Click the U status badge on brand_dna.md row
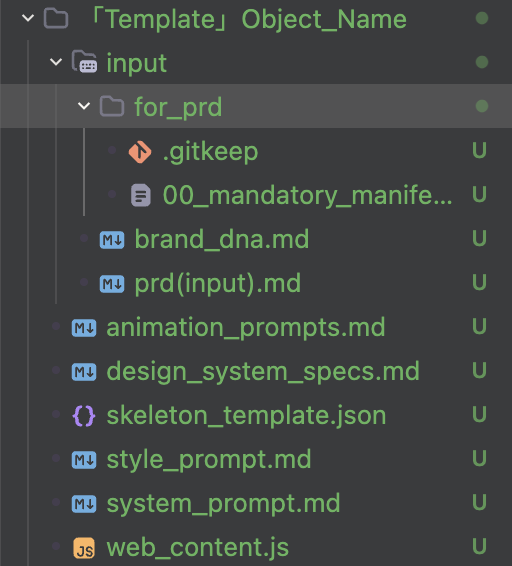The image size is (512, 566). coord(479,238)
